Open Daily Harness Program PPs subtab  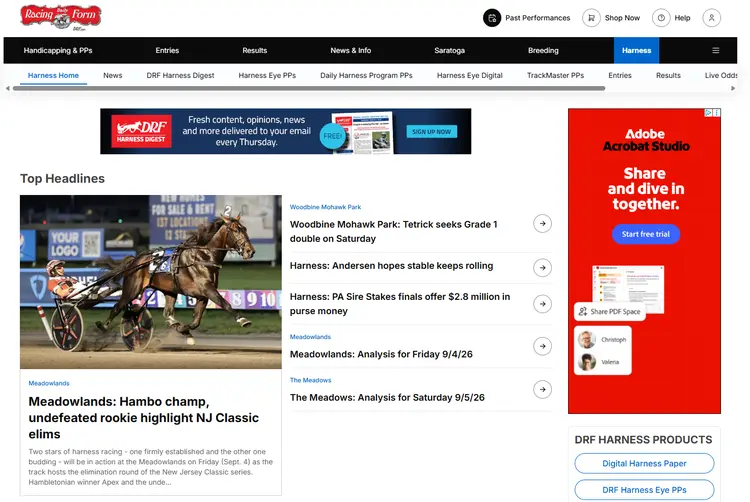pyautogui.click(x=366, y=76)
